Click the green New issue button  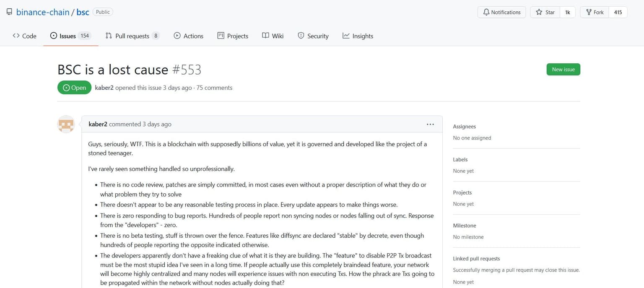pos(563,70)
